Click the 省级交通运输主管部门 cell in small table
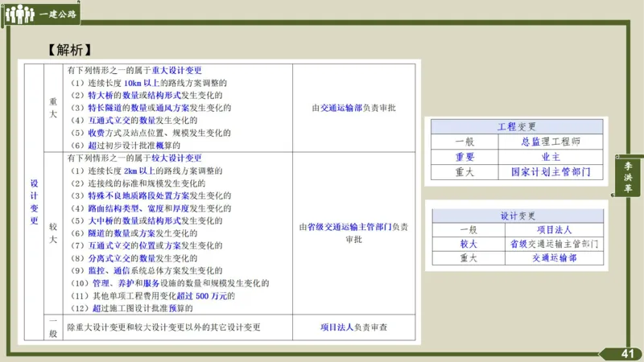 554,244
